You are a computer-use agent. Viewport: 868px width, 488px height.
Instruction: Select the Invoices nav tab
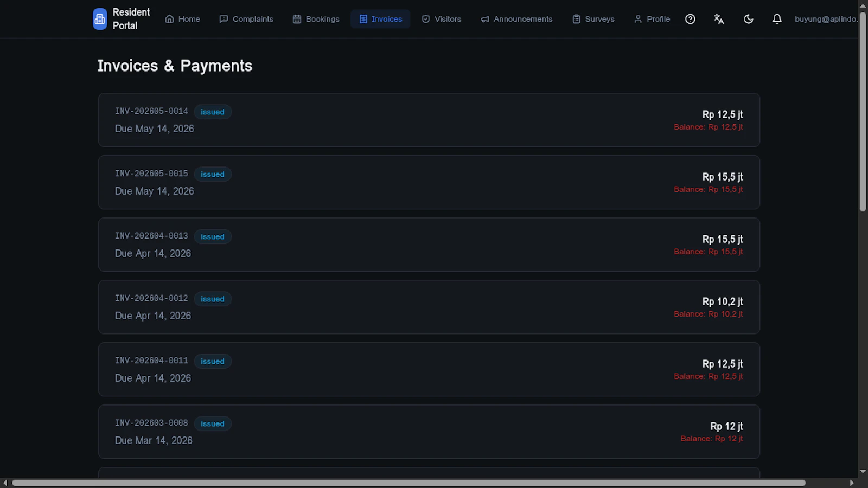pyautogui.click(x=380, y=19)
